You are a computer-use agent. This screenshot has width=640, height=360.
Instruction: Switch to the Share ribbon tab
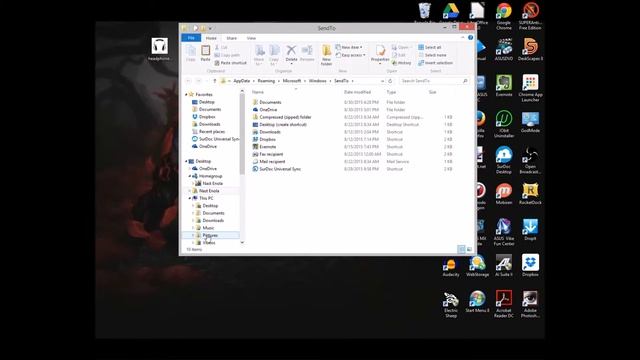pyautogui.click(x=231, y=38)
